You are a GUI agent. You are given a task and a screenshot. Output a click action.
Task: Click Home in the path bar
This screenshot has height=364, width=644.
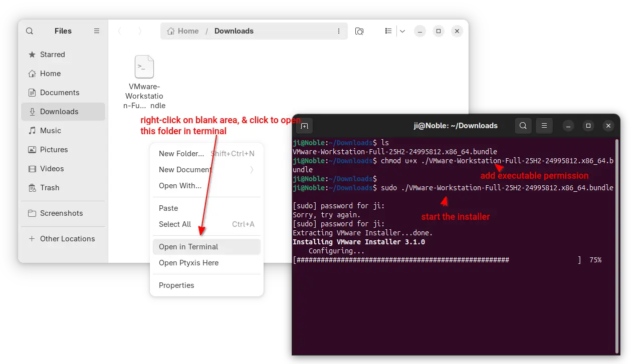pyautogui.click(x=183, y=31)
